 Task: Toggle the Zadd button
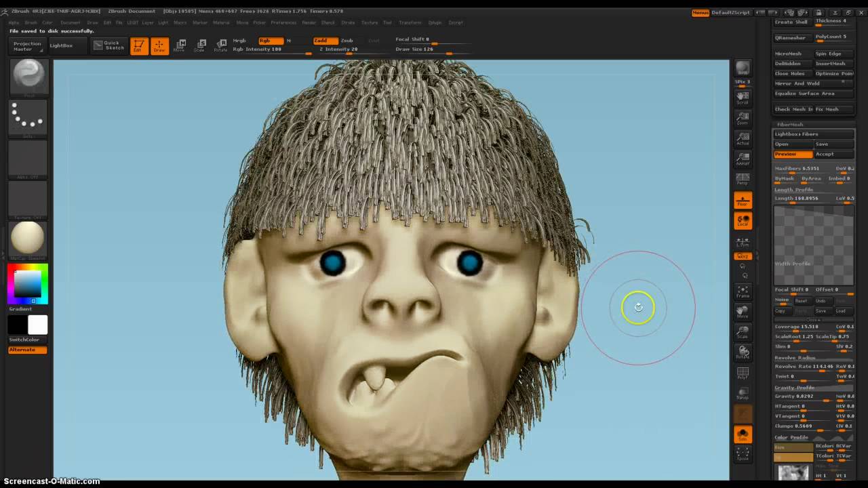[x=325, y=41]
